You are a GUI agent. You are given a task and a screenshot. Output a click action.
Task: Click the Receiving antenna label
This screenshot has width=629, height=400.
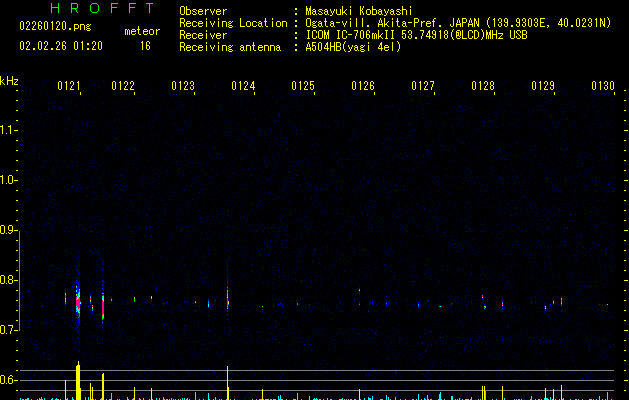pyautogui.click(x=230, y=47)
